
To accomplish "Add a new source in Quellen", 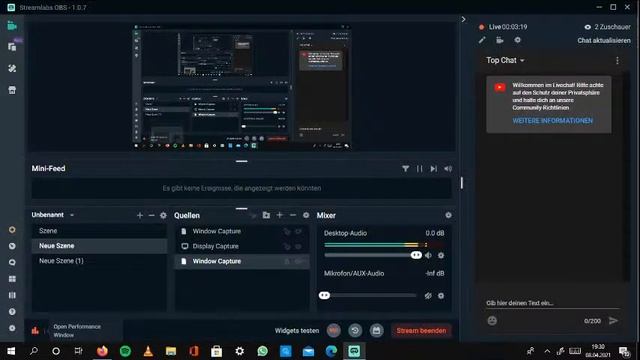I will (280, 215).
